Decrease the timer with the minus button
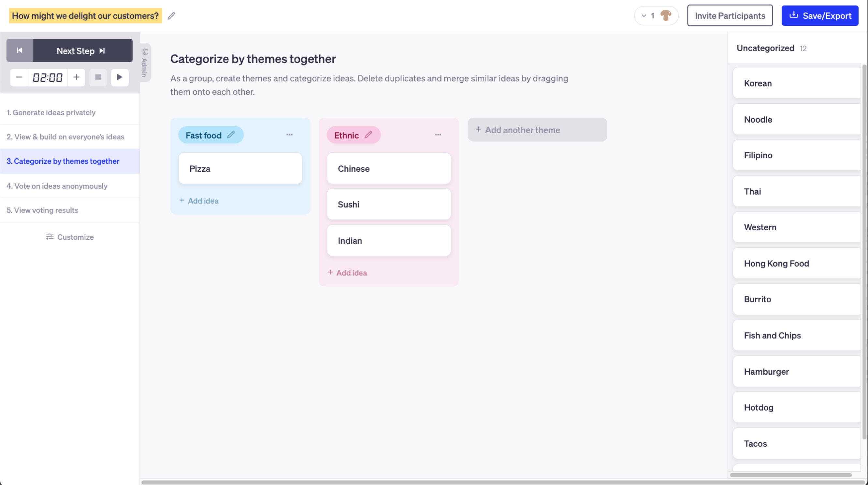Image resolution: width=868 pixels, height=485 pixels. [x=19, y=77]
